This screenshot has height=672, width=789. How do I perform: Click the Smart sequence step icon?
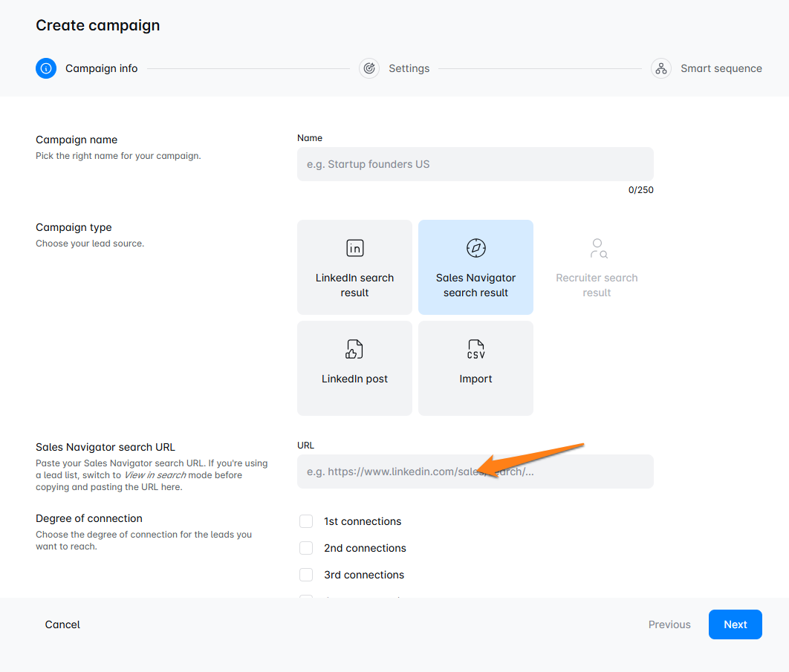pos(660,68)
